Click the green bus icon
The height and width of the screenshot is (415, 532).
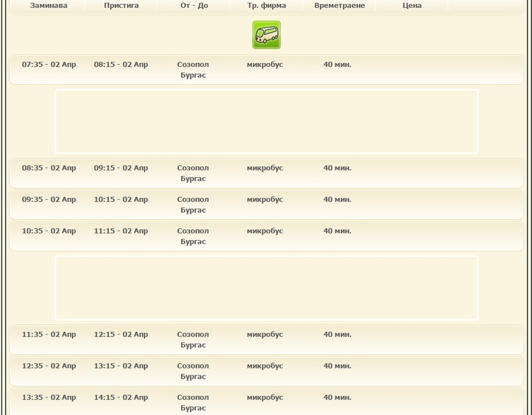(x=266, y=35)
